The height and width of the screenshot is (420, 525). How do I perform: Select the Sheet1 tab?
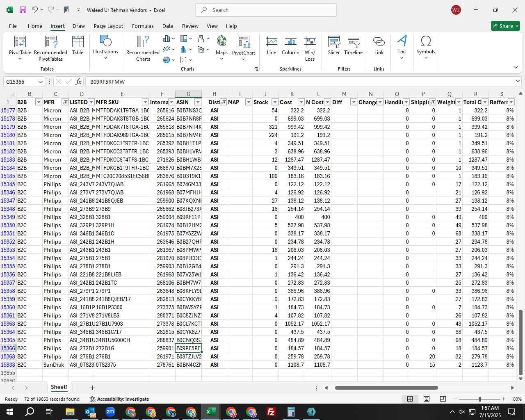pyautogui.click(x=59, y=387)
